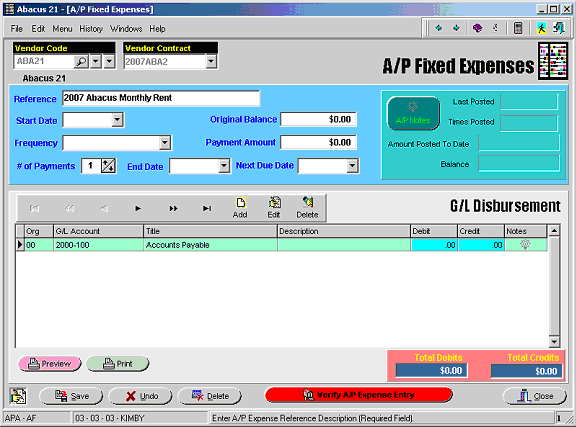Open notes for Accounts Payable row

pyautogui.click(x=526, y=245)
